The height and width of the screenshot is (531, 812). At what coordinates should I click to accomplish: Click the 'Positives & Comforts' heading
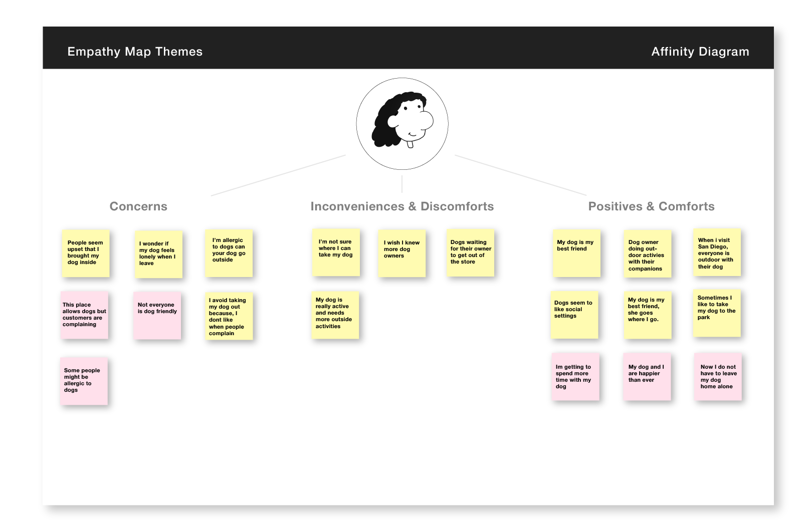pyautogui.click(x=652, y=206)
